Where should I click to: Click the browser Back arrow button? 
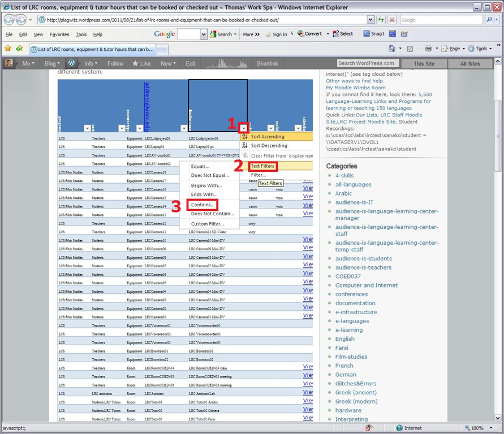[10, 19]
